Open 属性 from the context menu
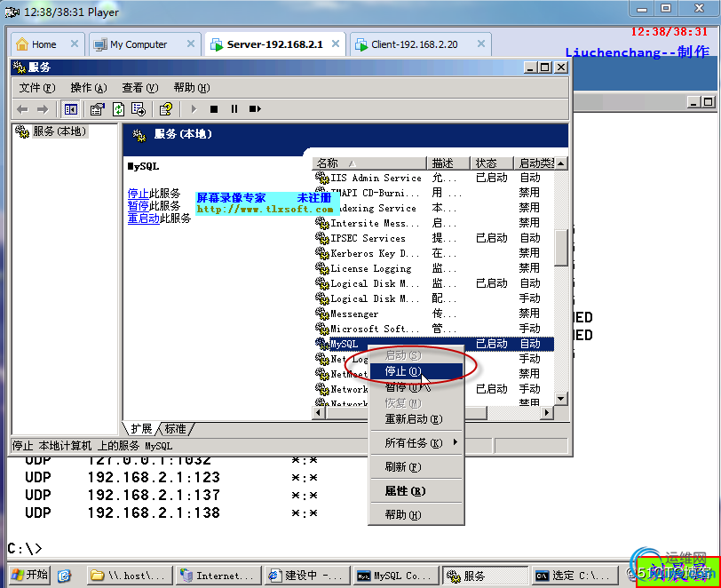The height and width of the screenshot is (588, 721). [404, 490]
